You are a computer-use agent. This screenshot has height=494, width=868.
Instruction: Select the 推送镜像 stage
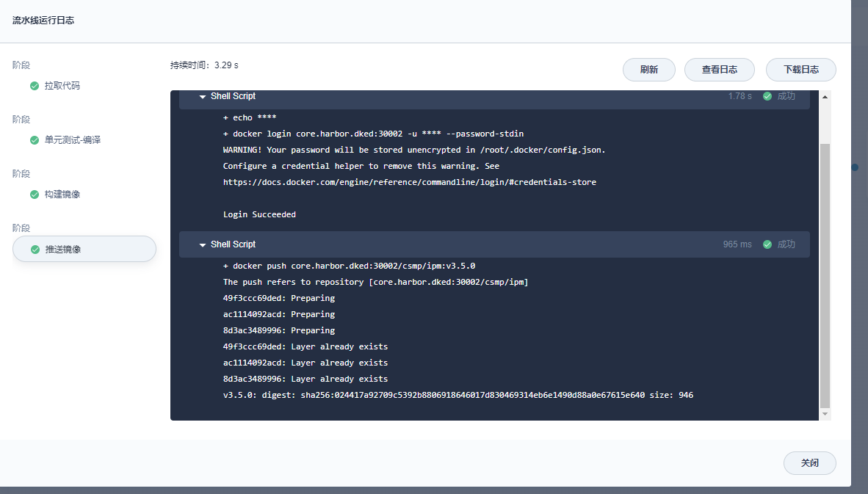[84, 249]
